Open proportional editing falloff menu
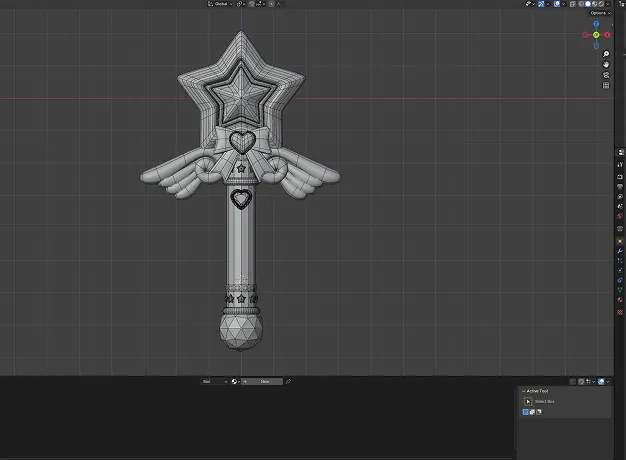626x460 pixels. pyautogui.click(x=279, y=4)
